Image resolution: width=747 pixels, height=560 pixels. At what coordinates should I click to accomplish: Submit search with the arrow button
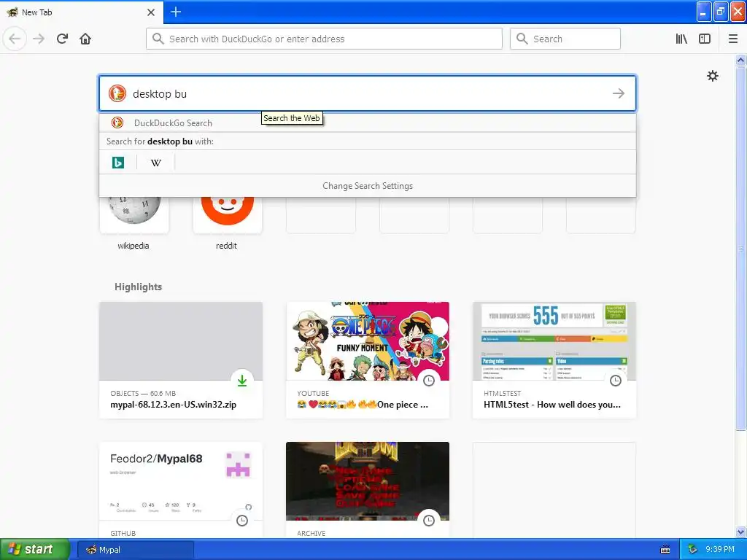[x=619, y=93]
